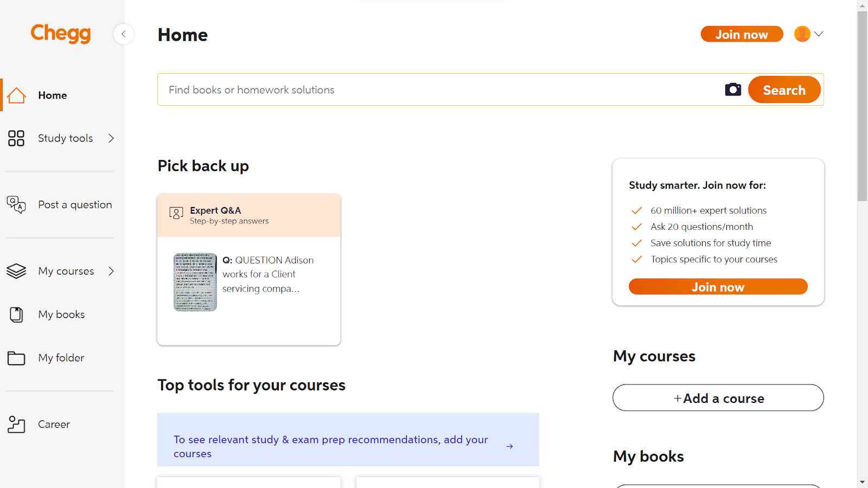Click the My courses heading on right
This screenshot has width=868, height=488.
[x=654, y=356]
